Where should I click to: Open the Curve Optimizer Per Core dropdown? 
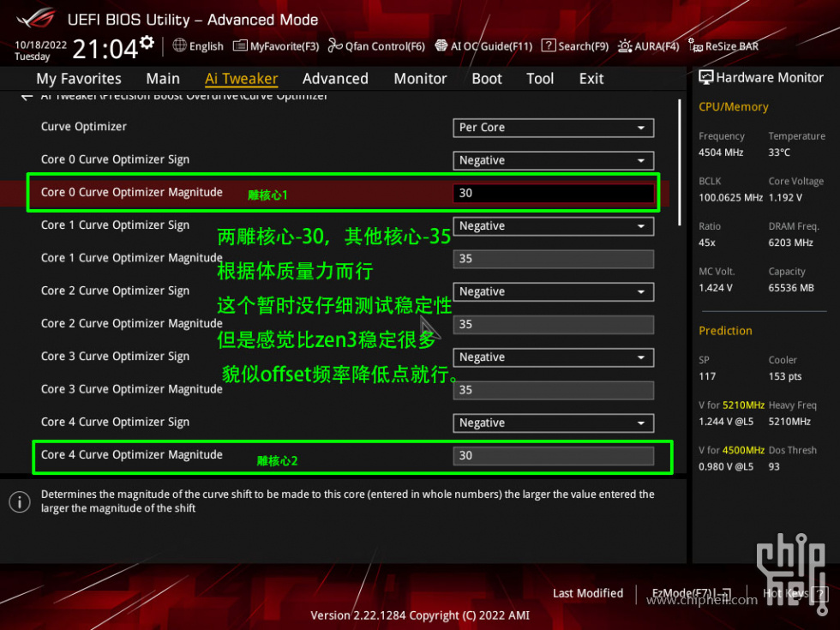tap(554, 128)
